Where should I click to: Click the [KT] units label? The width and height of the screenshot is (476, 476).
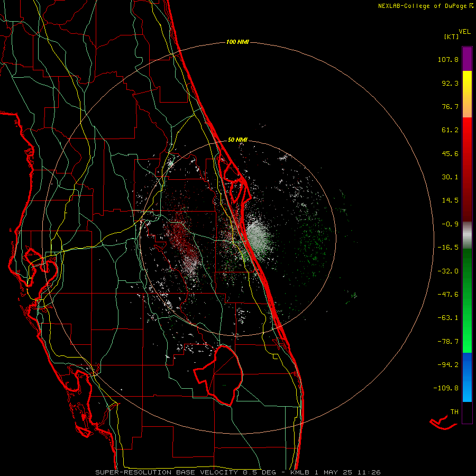pyautogui.click(x=452, y=36)
